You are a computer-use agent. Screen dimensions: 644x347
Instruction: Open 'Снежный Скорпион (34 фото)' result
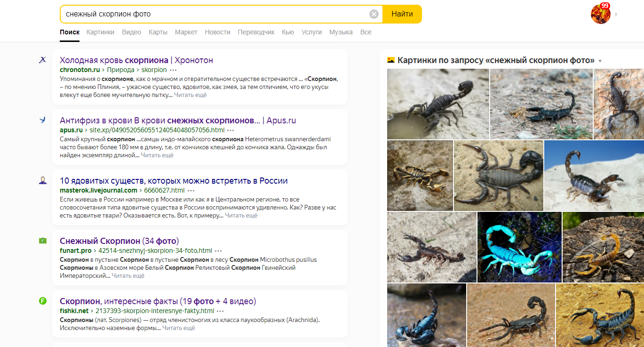coord(119,241)
